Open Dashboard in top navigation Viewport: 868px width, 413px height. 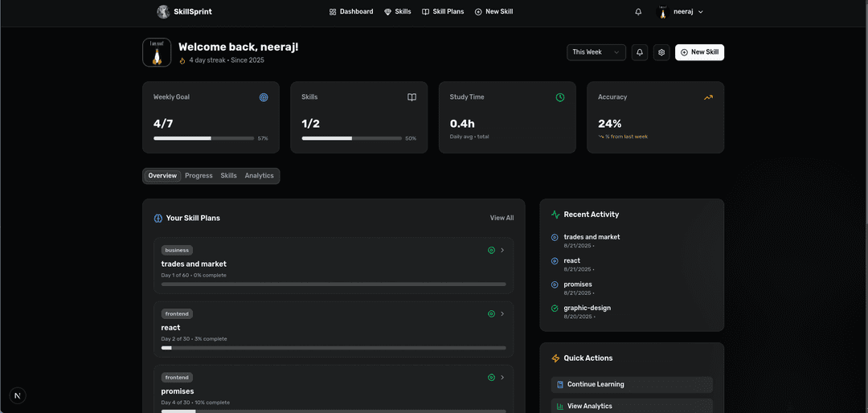coord(351,11)
